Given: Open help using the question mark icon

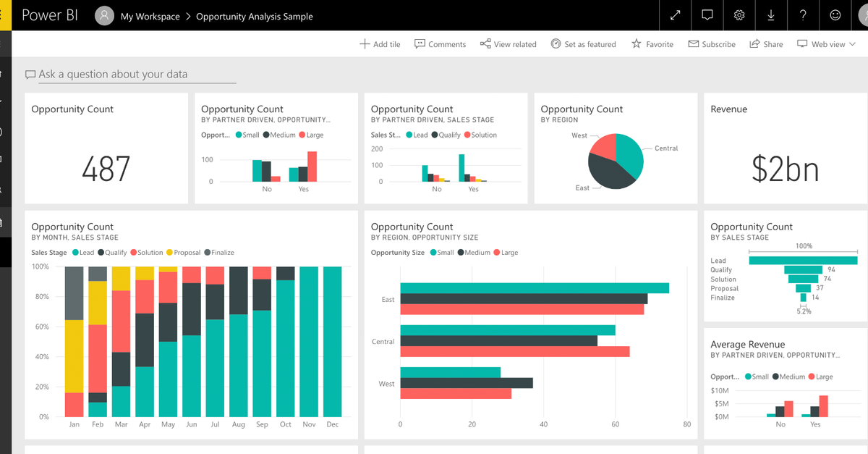Looking at the screenshot, I should 803,15.
